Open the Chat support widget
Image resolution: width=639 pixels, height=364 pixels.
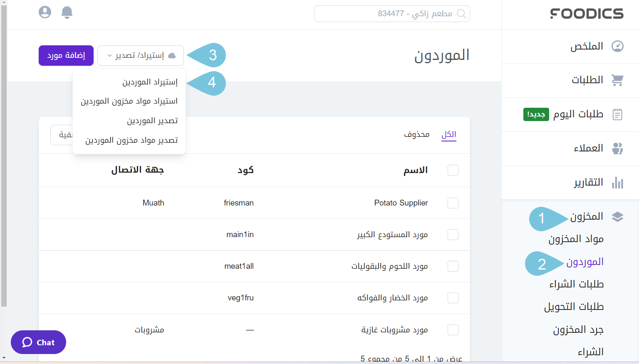[38, 342]
